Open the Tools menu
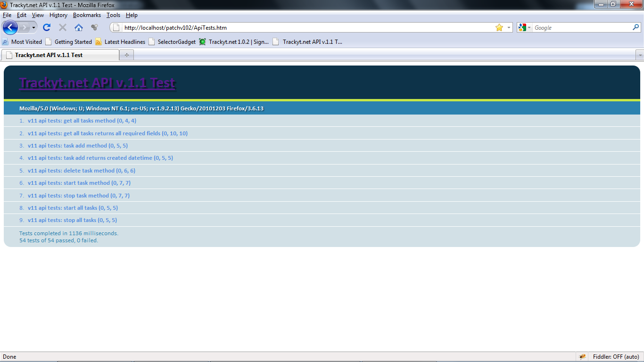 pos(113,15)
